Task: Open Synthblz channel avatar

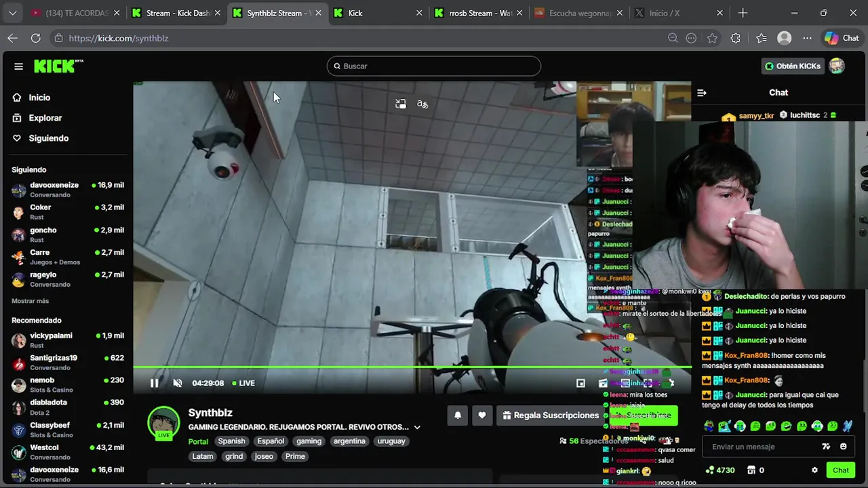Action: tap(163, 423)
